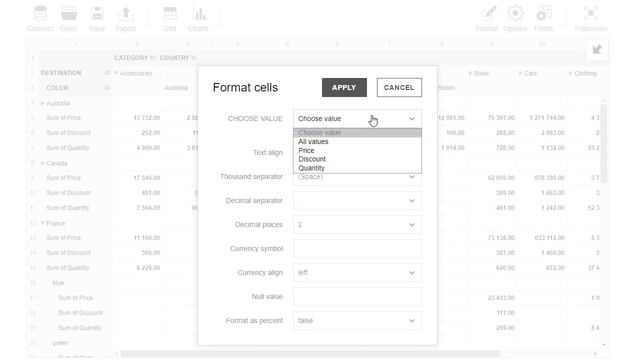Click the DESTINATION field filter gear
Viewport: 640px width, 360px height.
[107, 73]
